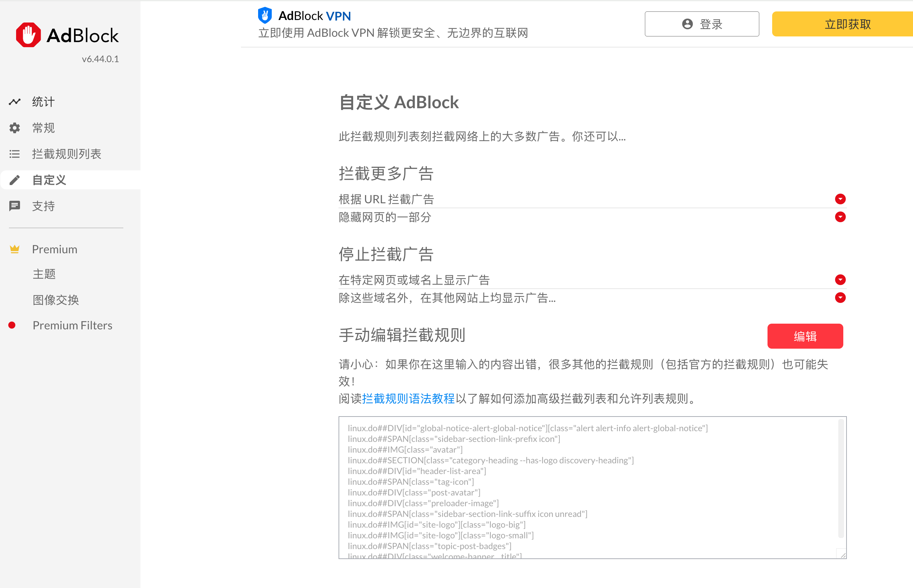Click the AdBlock VPN shield icon

tap(265, 15)
